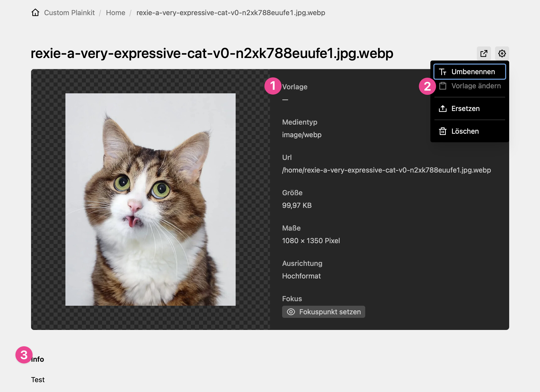This screenshot has height=392, width=540.
Task: Go to Custom Plainkit breadcrumb link
Action: coord(69,13)
